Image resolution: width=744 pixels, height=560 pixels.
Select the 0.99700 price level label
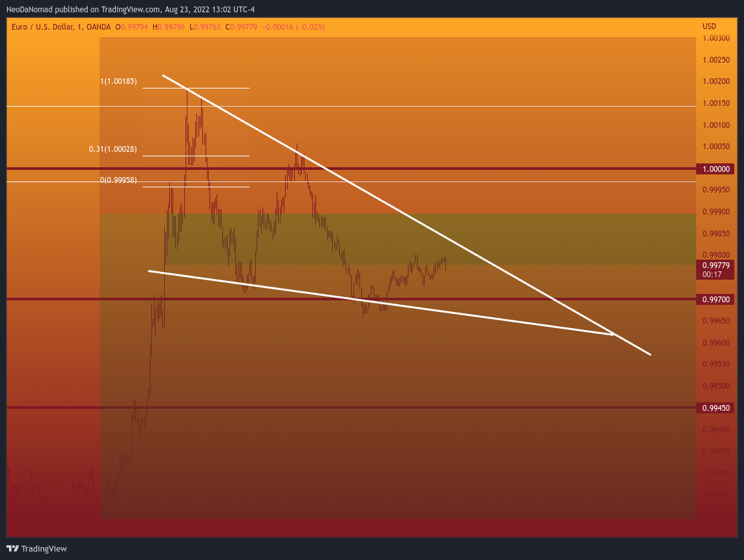tap(716, 299)
